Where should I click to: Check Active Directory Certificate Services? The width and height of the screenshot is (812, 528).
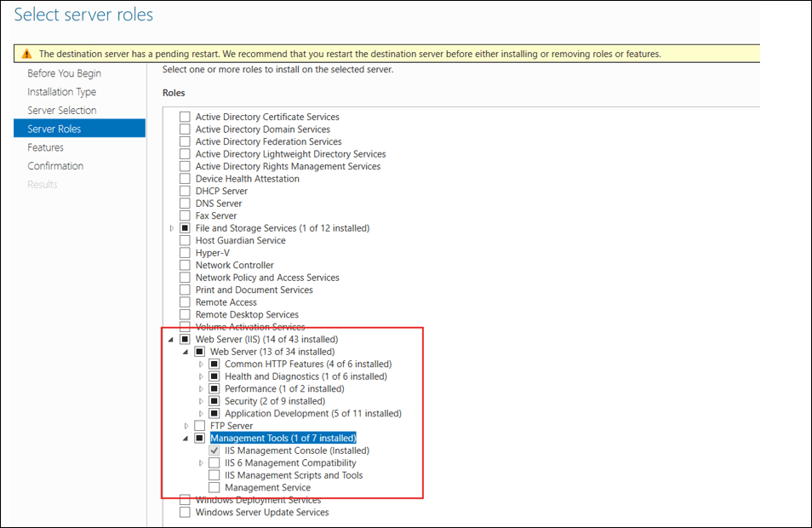pyautogui.click(x=185, y=118)
